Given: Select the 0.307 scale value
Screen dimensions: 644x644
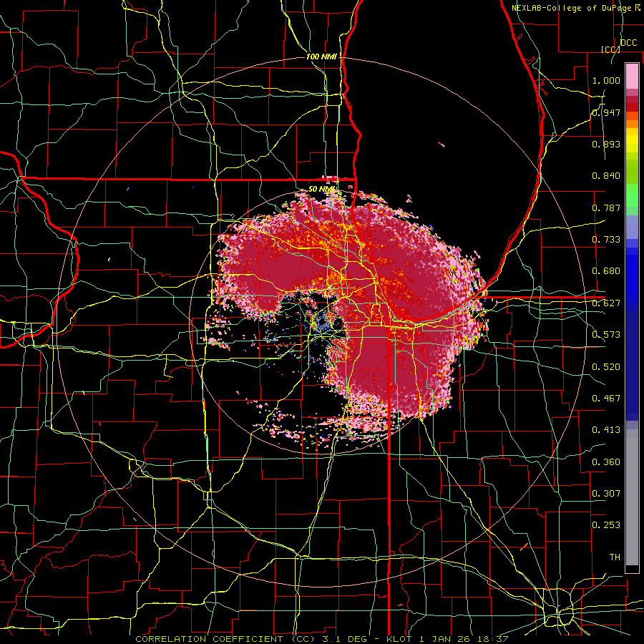Looking at the screenshot, I should pos(606,494).
